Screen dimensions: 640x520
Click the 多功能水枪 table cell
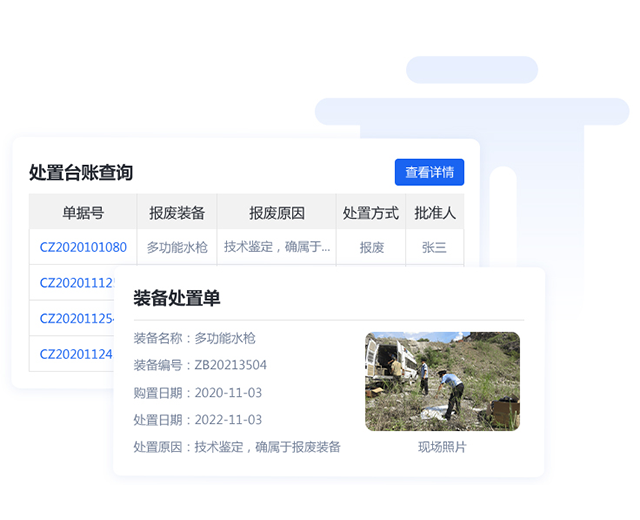177,247
